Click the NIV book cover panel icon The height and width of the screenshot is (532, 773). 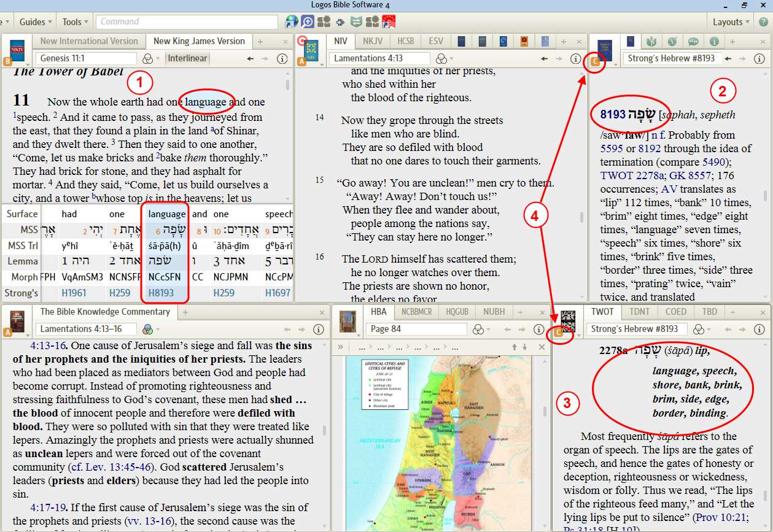(310, 50)
